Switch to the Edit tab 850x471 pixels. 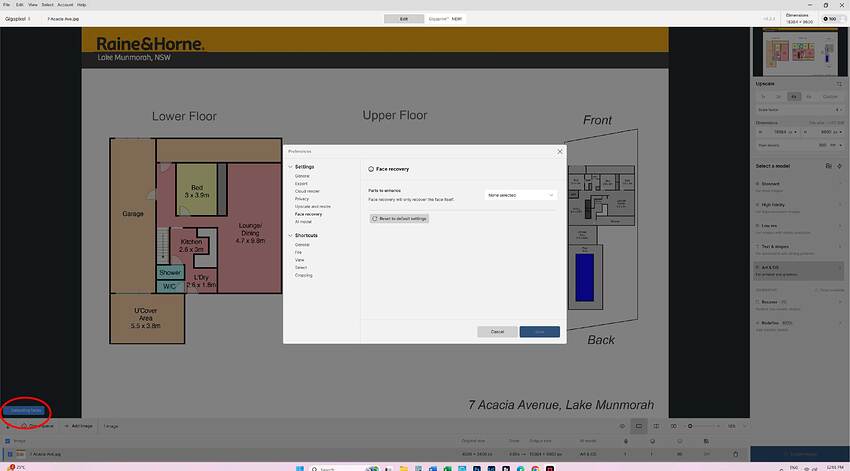[403, 18]
